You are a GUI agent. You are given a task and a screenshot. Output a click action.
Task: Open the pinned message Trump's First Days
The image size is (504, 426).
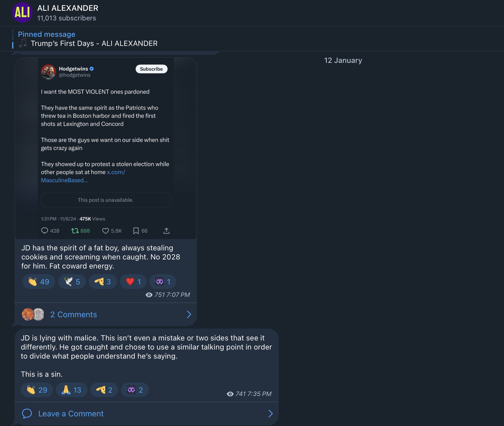[88, 39]
